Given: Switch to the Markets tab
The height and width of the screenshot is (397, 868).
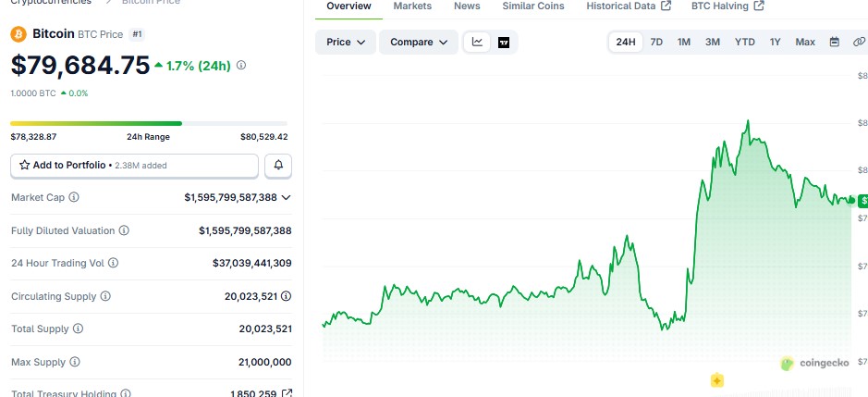Looking at the screenshot, I should 412,6.
